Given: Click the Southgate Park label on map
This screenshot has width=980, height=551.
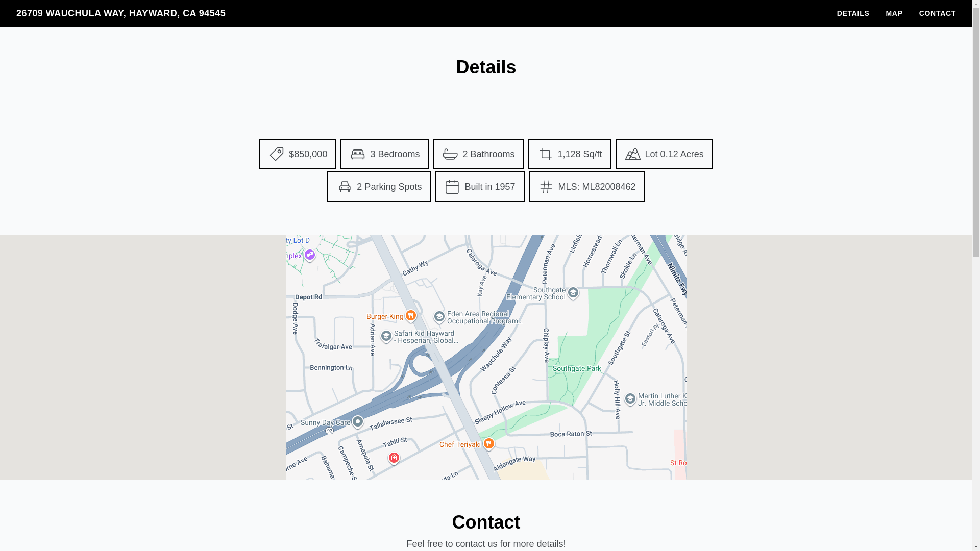Looking at the screenshot, I should point(577,368).
